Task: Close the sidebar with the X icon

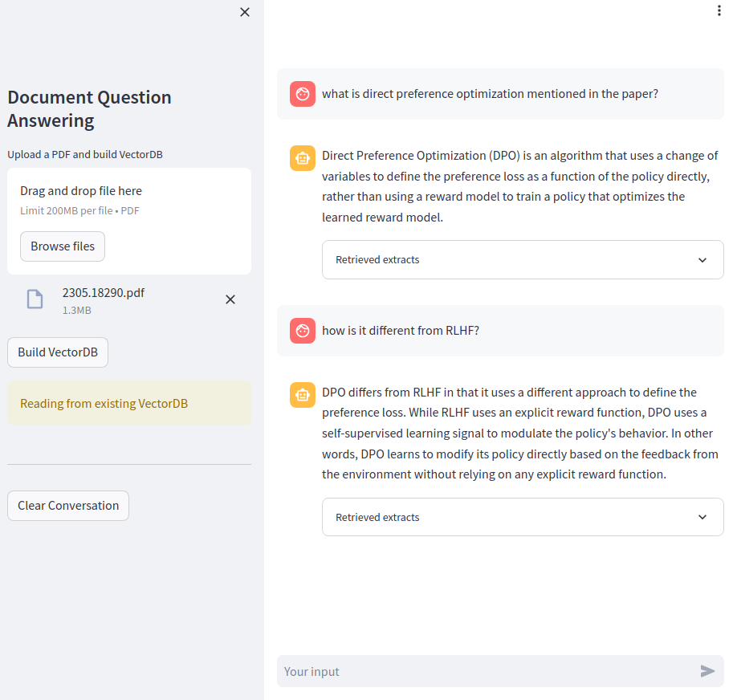Action: point(245,12)
